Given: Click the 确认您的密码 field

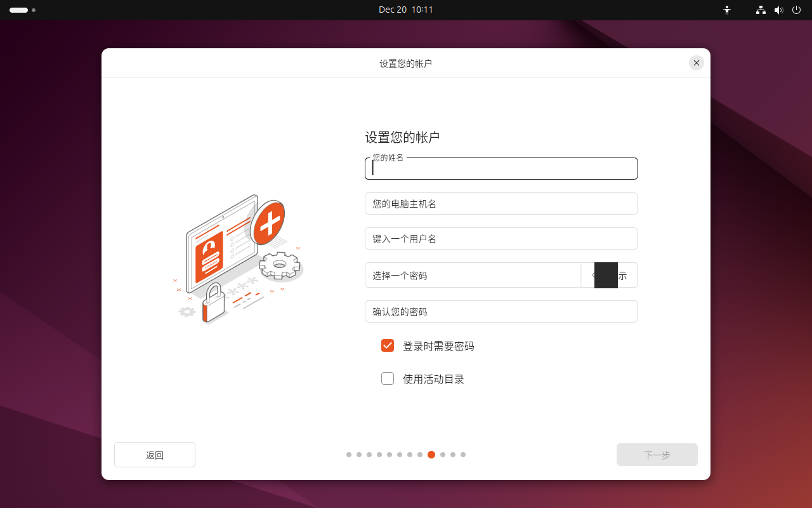Looking at the screenshot, I should tap(501, 312).
